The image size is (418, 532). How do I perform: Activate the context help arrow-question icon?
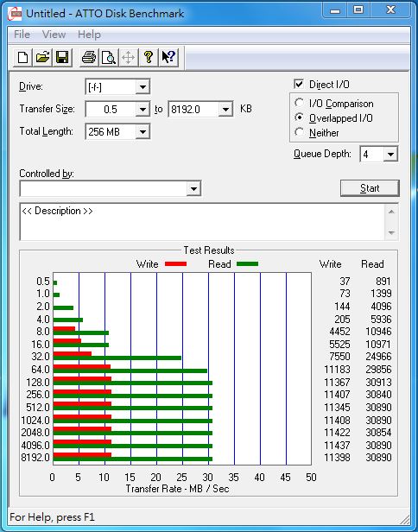pos(168,57)
